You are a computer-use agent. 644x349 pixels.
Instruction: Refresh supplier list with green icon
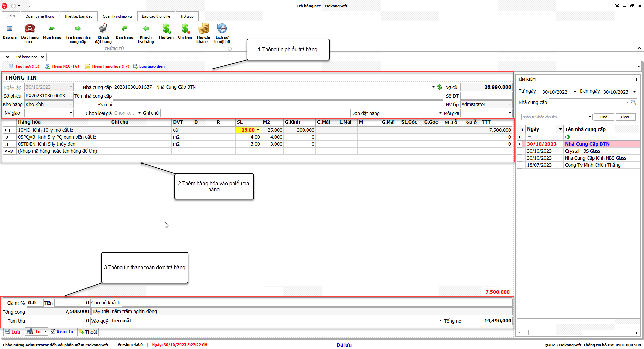pos(440,87)
